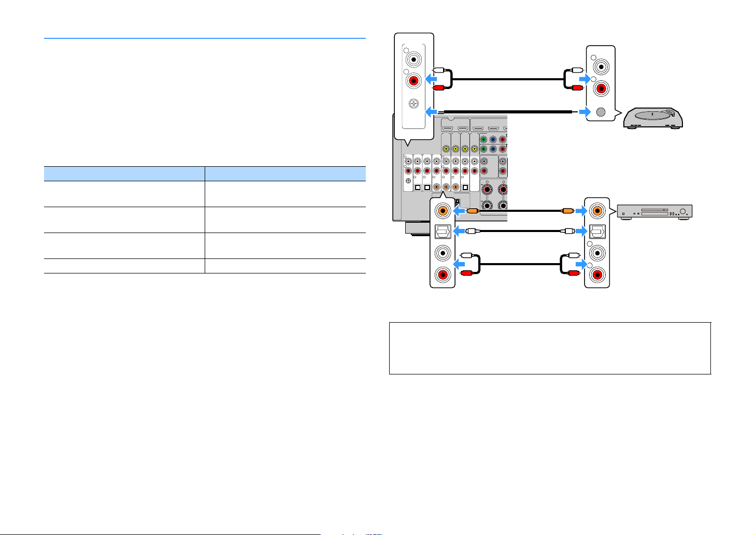Click red RCA jack in the CD player's callout
The image size is (756, 535).
(597, 274)
